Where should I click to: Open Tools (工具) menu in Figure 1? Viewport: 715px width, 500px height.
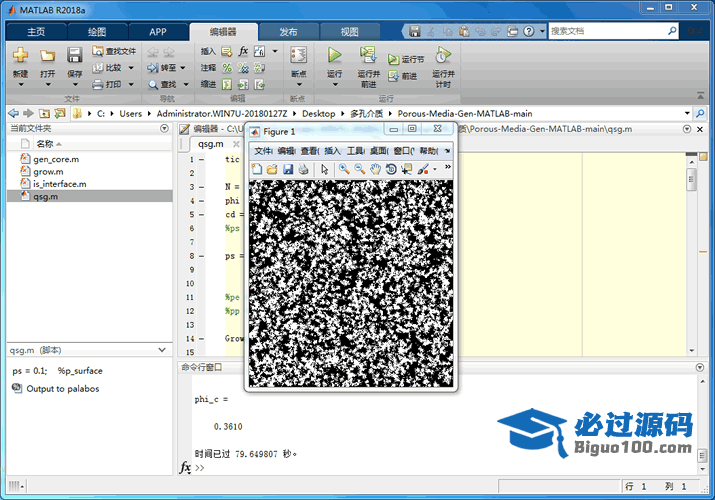pyautogui.click(x=355, y=151)
